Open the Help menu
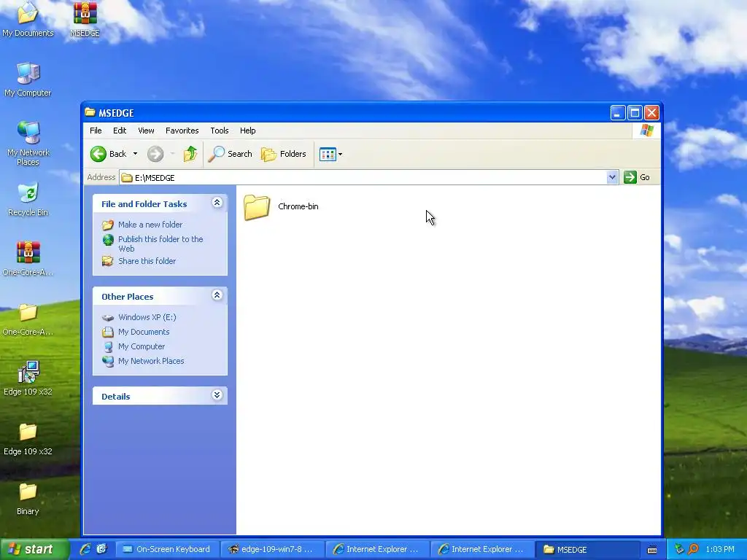 (248, 131)
